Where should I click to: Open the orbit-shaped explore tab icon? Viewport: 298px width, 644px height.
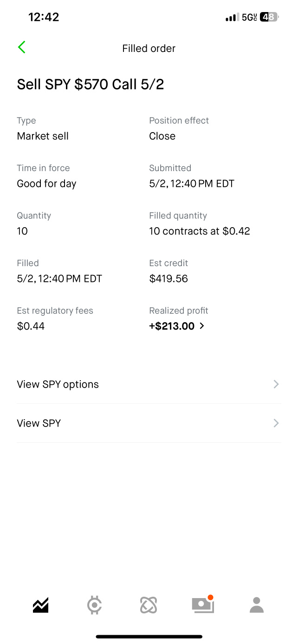(x=149, y=605)
